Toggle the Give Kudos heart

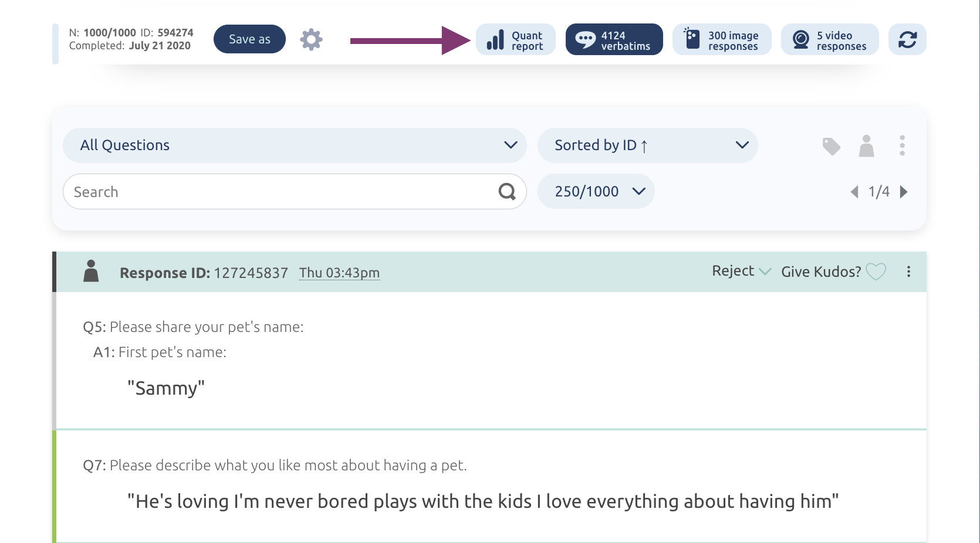click(876, 271)
